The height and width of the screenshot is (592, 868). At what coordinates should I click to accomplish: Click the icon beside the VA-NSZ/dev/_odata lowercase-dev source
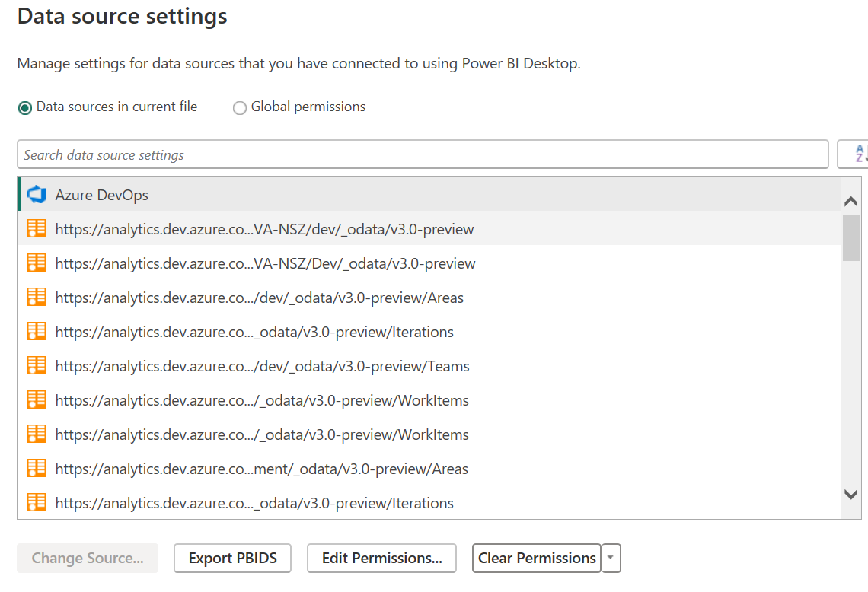click(x=37, y=228)
